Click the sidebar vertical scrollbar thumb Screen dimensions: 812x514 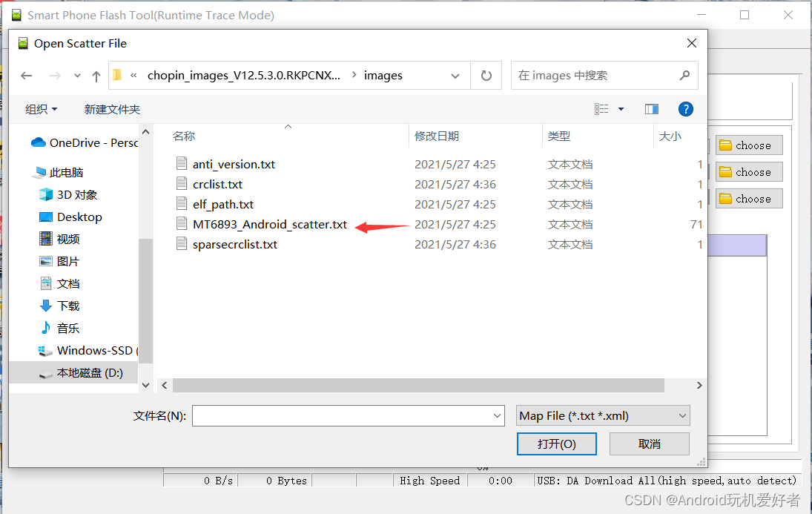tap(146, 300)
